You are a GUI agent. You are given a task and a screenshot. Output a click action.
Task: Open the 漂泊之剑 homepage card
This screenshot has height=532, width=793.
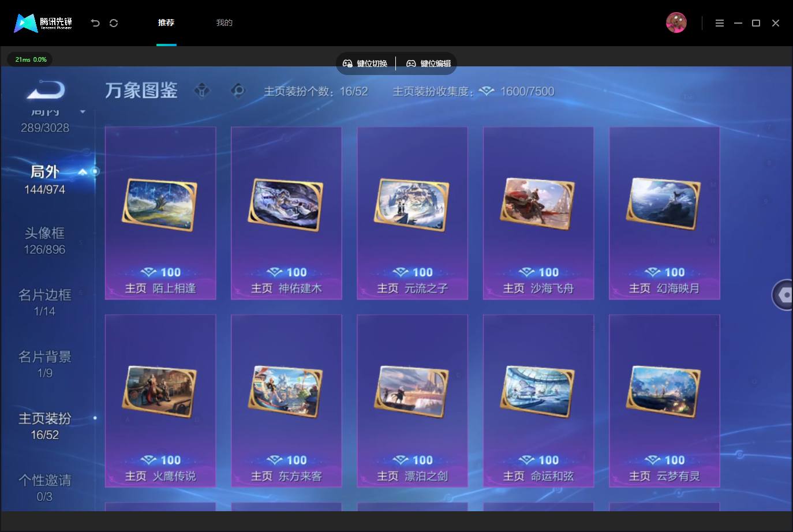(412, 401)
